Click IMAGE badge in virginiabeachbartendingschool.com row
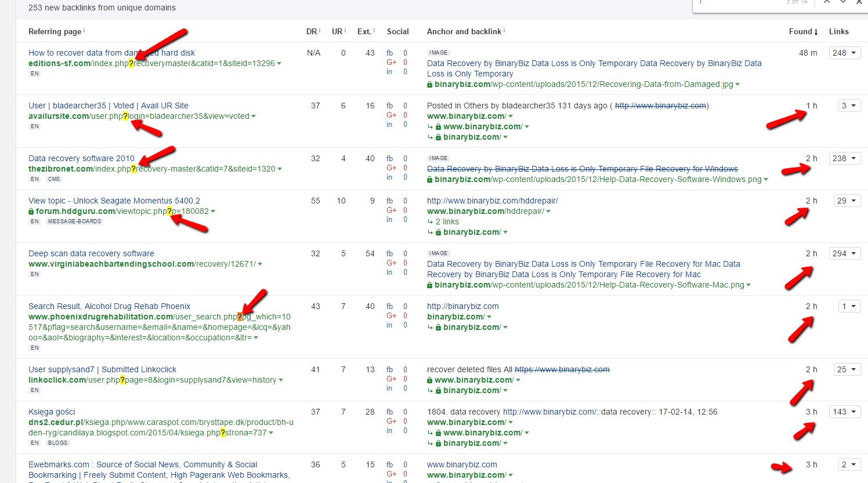 tap(438, 253)
